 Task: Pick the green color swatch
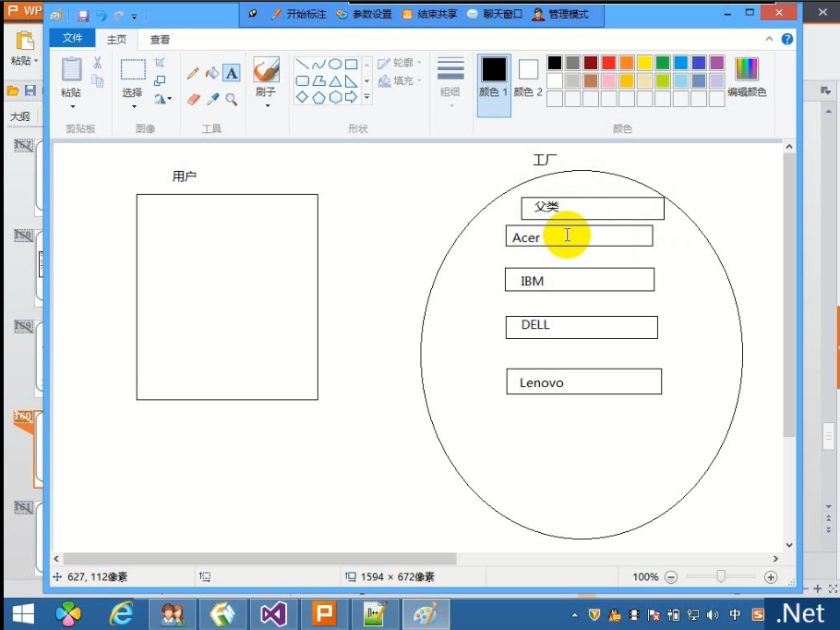663,63
